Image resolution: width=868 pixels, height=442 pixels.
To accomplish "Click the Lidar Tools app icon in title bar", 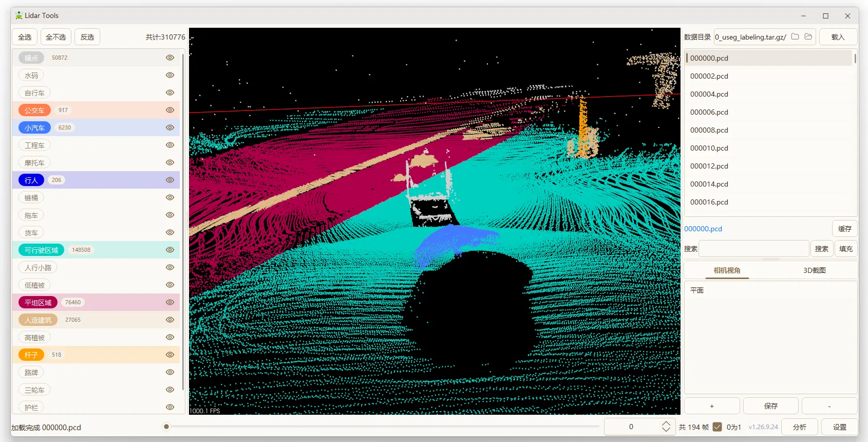I will coord(19,15).
